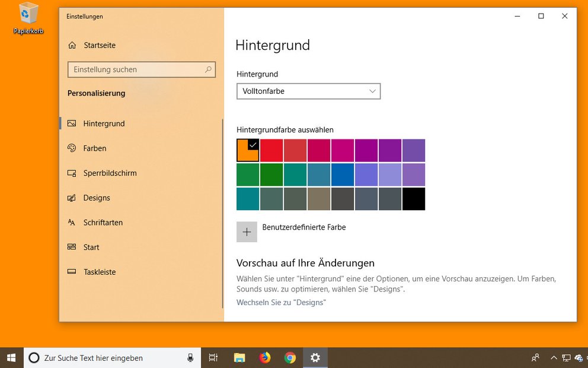588x368 pixels.
Task: Expand the hidden icons in system tray
Action: point(554,357)
